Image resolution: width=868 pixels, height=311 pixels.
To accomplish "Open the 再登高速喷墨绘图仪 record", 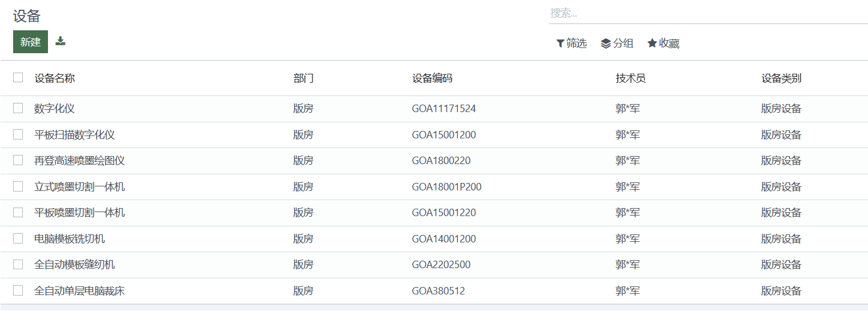I will click(x=79, y=161).
